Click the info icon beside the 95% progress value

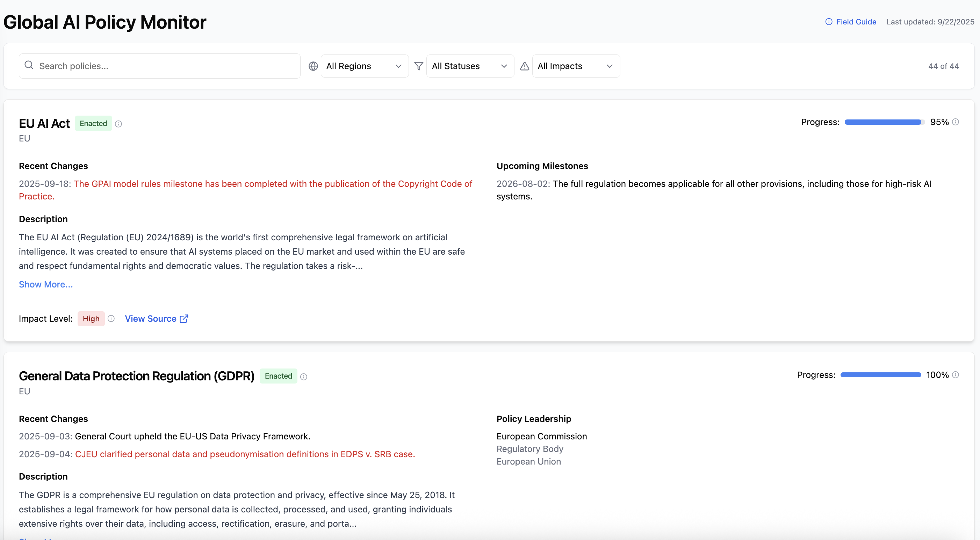[x=956, y=122]
